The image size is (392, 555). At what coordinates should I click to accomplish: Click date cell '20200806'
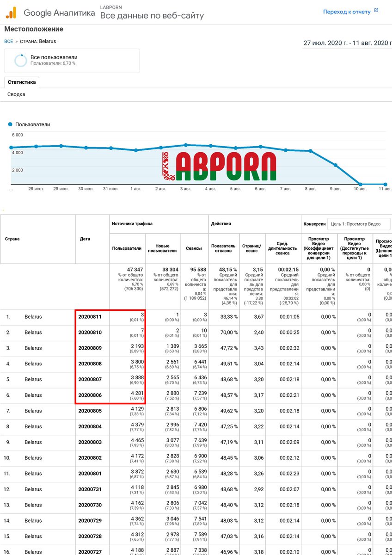(90, 395)
